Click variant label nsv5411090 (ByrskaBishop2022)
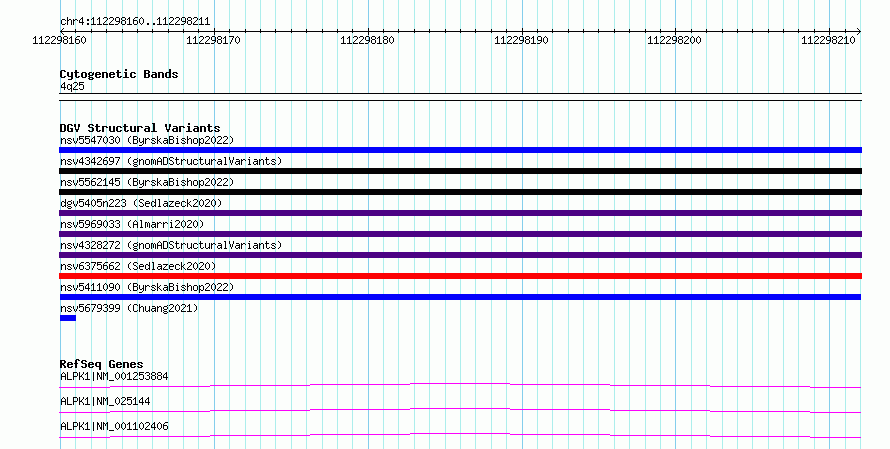 click(x=147, y=287)
